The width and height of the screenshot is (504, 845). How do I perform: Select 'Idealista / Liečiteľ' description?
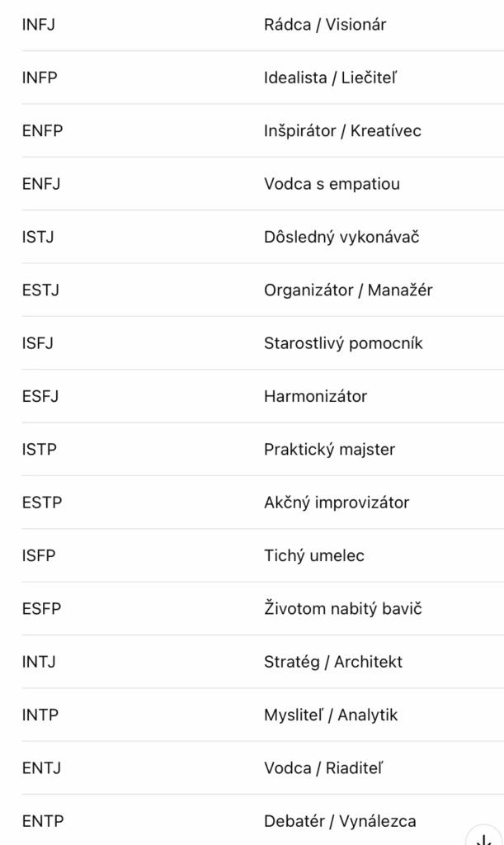330,78
